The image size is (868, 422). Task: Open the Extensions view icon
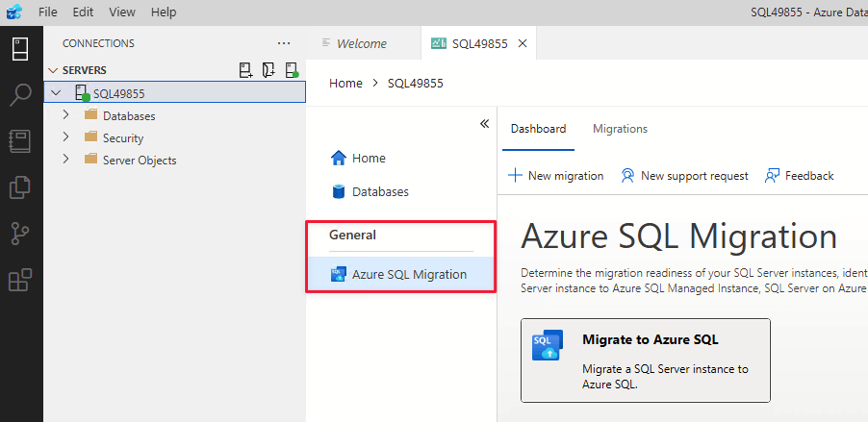21,280
